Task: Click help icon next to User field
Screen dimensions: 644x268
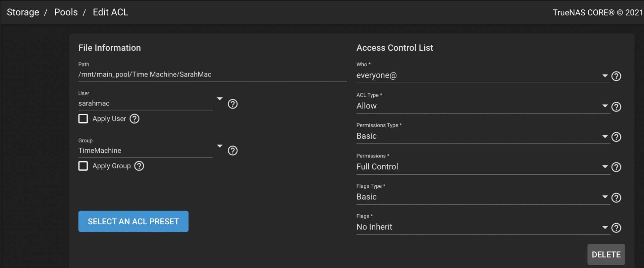Action: click(x=232, y=104)
